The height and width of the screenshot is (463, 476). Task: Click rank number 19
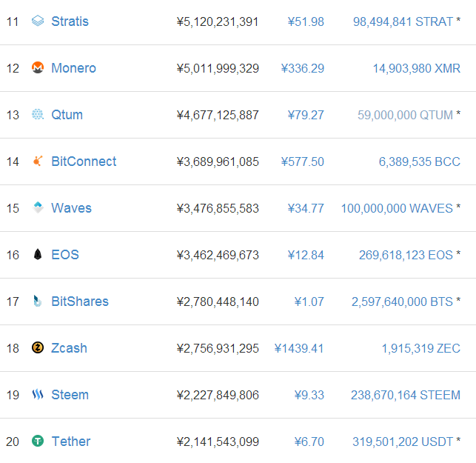tap(13, 396)
